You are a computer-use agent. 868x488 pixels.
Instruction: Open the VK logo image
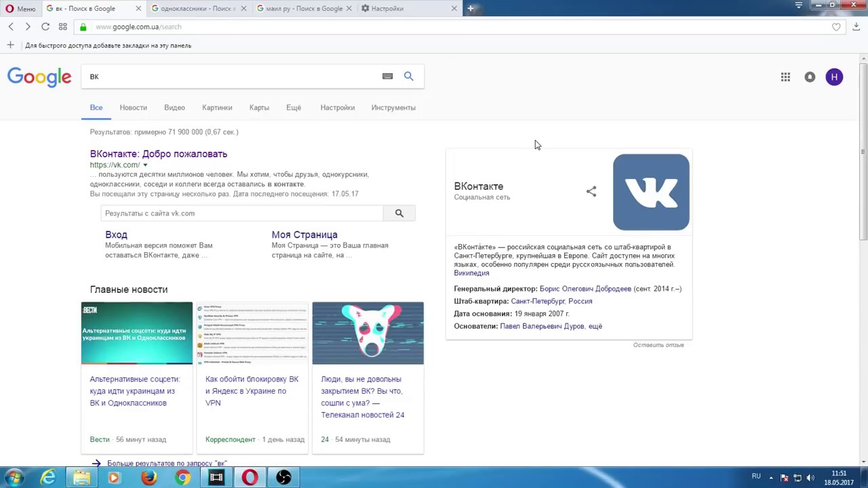pyautogui.click(x=651, y=192)
